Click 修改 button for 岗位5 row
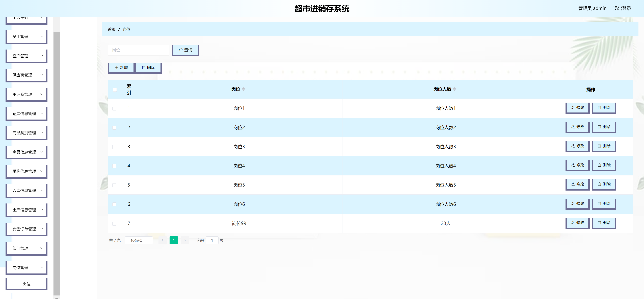Image resolution: width=644 pixels, height=299 pixels. pyautogui.click(x=577, y=184)
